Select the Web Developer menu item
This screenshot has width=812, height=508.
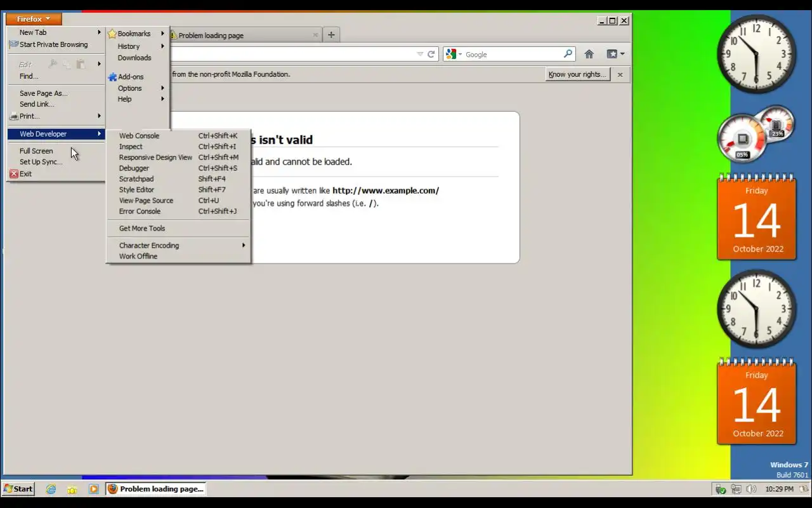pyautogui.click(x=56, y=134)
